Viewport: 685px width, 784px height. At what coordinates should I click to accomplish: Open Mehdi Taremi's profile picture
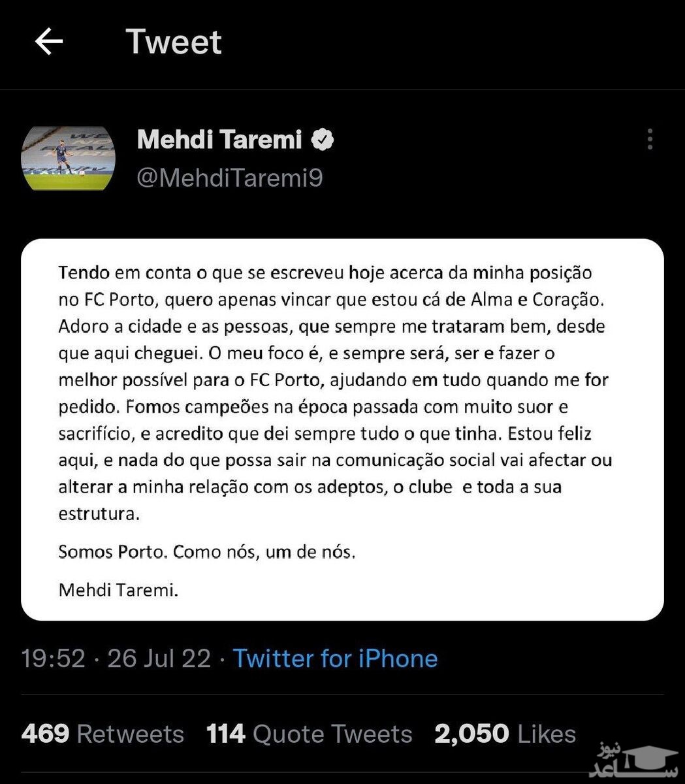pos(69,158)
